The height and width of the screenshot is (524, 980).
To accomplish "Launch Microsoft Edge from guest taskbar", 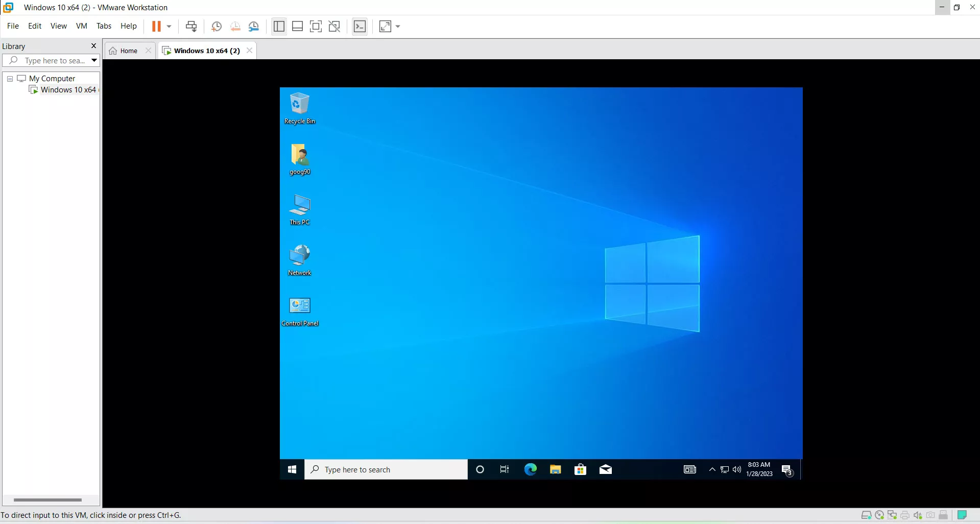I will [x=530, y=469].
